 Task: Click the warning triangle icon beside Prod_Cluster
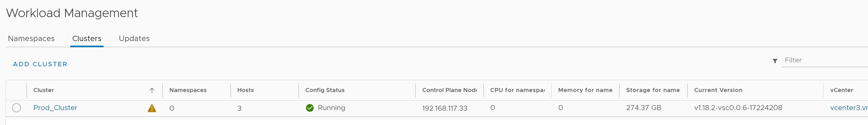152,108
